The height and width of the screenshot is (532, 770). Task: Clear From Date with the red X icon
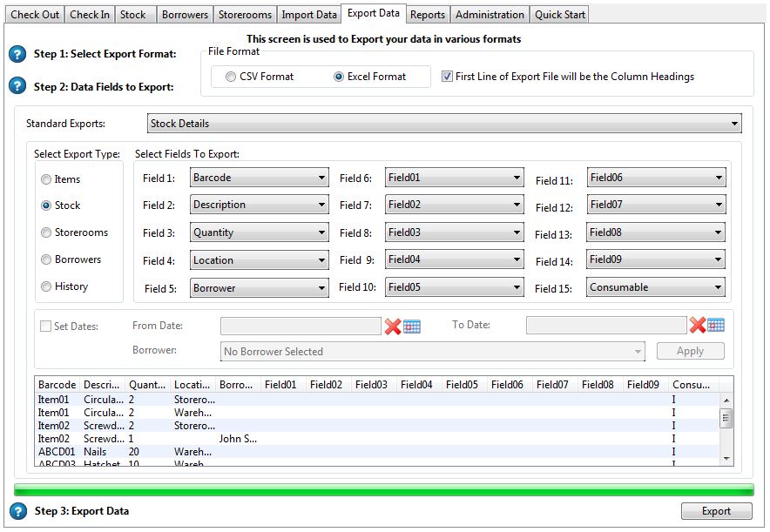click(393, 326)
